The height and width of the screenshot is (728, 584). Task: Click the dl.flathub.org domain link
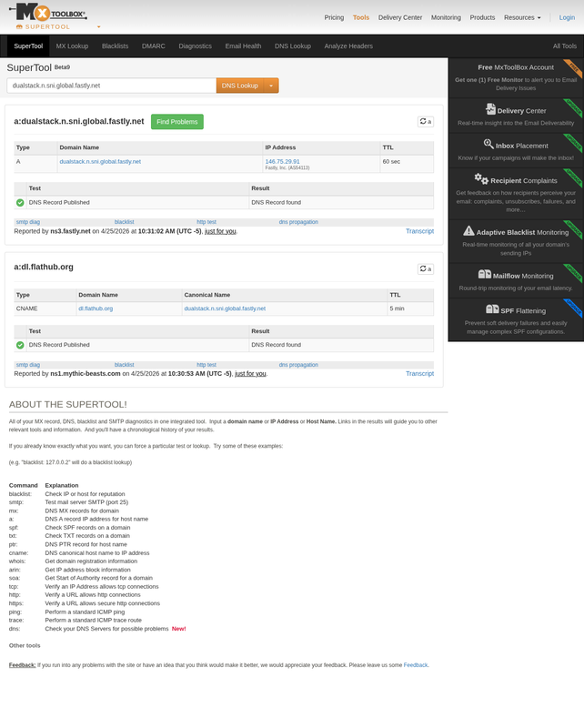[96, 308]
